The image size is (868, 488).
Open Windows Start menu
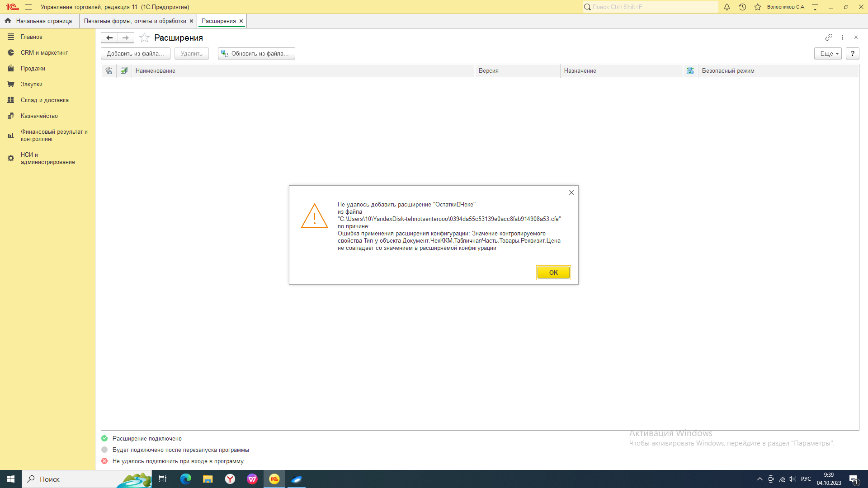(x=11, y=479)
